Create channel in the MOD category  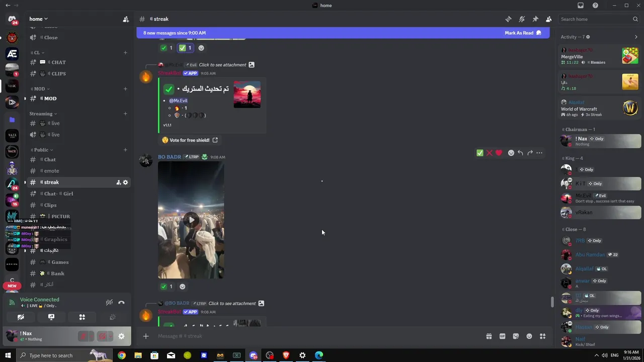(125, 89)
